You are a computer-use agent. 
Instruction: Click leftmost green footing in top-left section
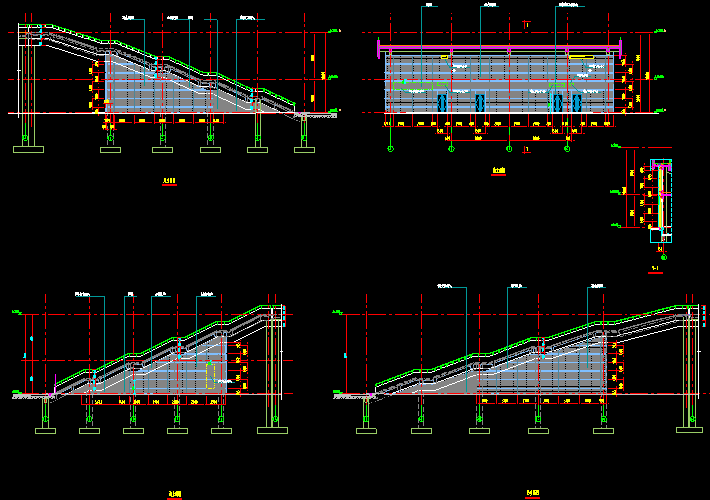[x=28, y=149]
